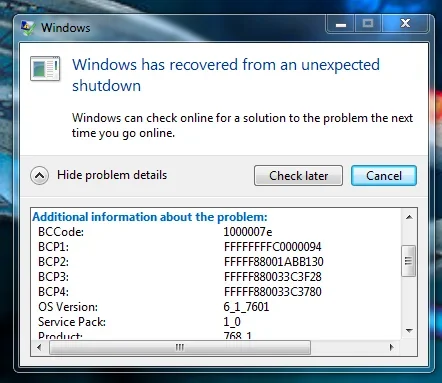The height and width of the screenshot is (383, 442).
Task: Select the BCP1 value FFFFFFFFC0000094
Action: pos(272,247)
